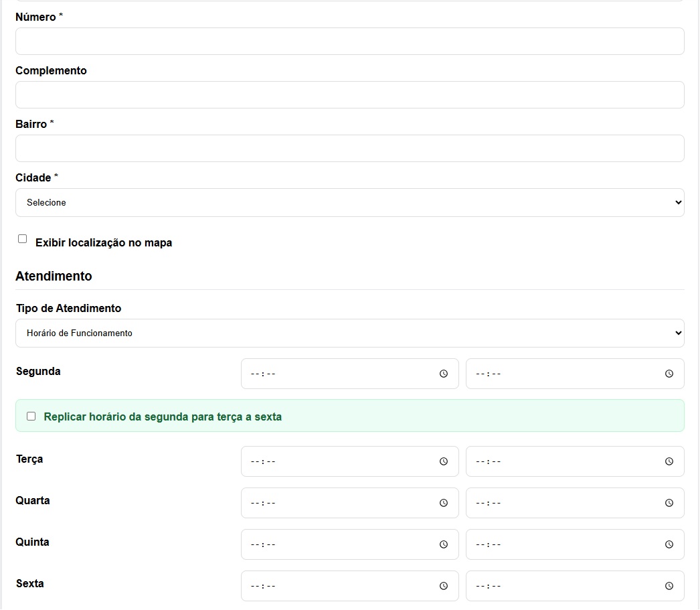Click clock icon for Quinta opening time
Image resolution: width=700 pixels, height=610 pixels.
[x=443, y=544]
